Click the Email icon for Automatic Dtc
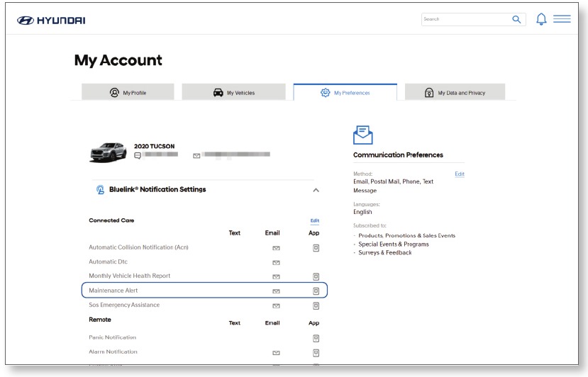The height and width of the screenshot is (377, 588). pyautogui.click(x=276, y=263)
